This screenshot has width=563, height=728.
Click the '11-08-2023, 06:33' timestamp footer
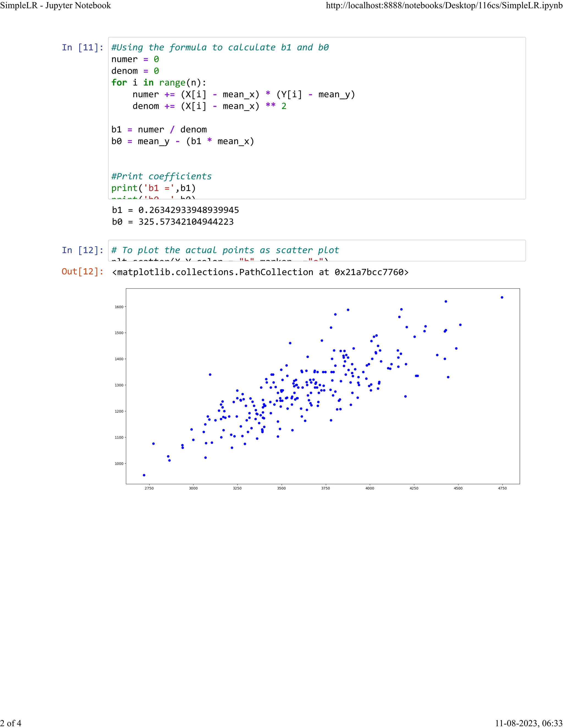[x=529, y=723]
